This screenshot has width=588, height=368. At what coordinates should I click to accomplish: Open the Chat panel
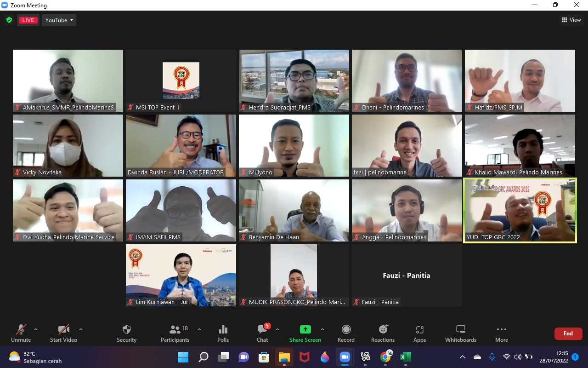pos(262,333)
